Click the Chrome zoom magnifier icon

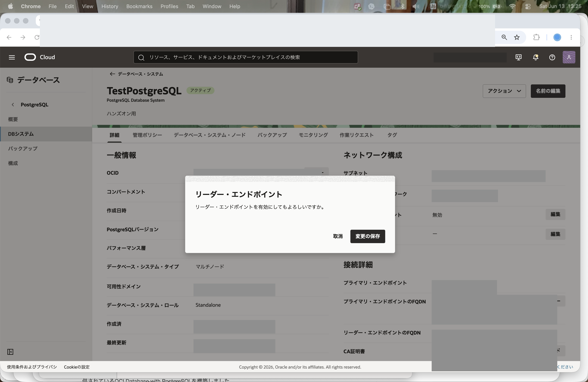pyautogui.click(x=504, y=37)
